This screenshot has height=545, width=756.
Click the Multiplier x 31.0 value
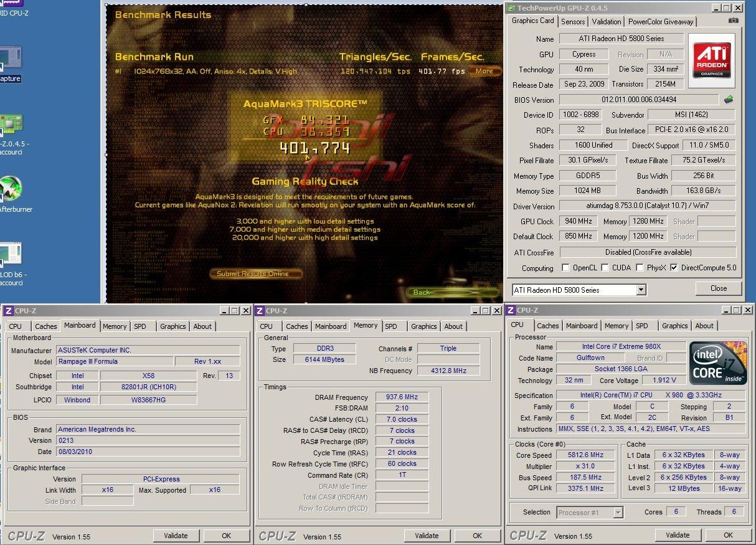pos(585,466)
